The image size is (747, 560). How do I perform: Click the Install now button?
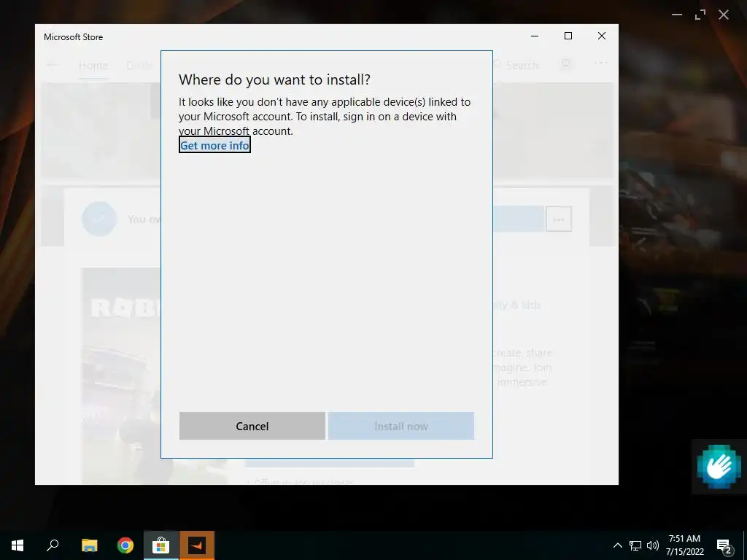point(400,426)
